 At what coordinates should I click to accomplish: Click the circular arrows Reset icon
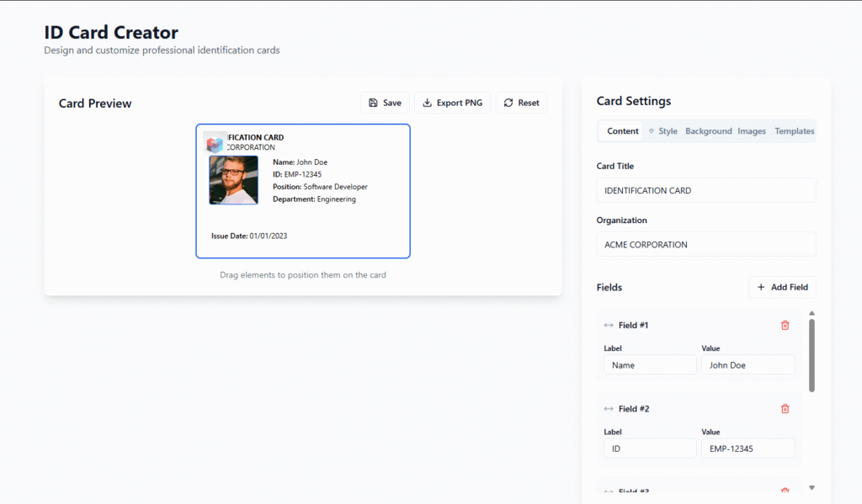(508, 103)
